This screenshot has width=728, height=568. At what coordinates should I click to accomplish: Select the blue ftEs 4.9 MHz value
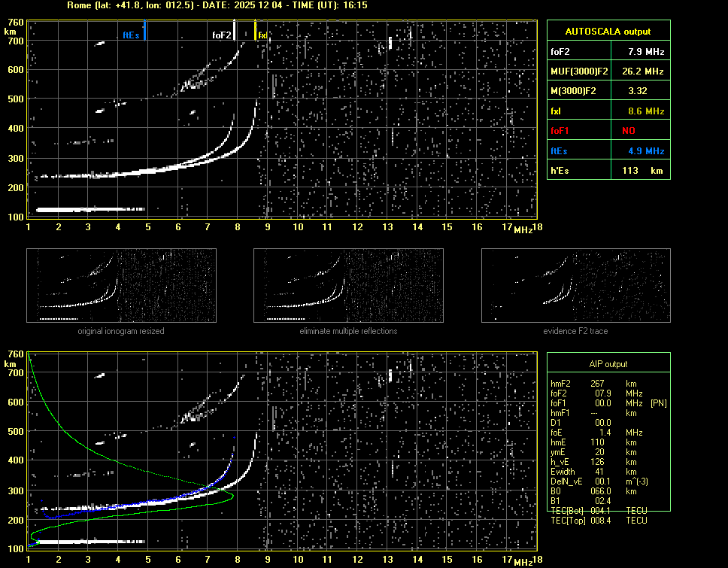(x=646, y=151)
